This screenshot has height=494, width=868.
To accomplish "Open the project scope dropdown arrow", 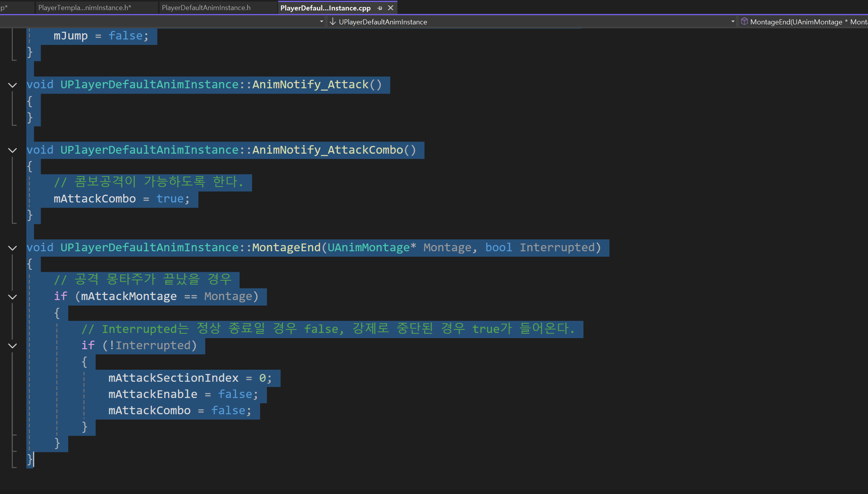I will [321, 22].
